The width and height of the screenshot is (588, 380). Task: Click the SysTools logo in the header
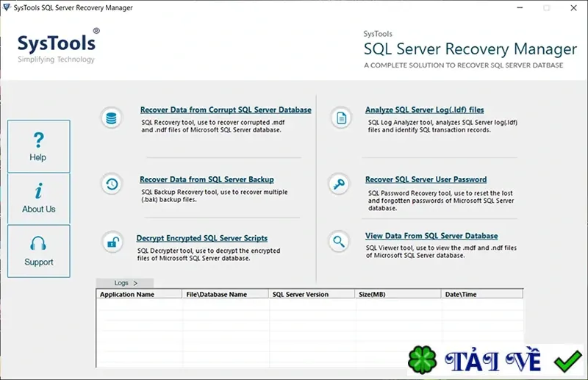[57, 46]
